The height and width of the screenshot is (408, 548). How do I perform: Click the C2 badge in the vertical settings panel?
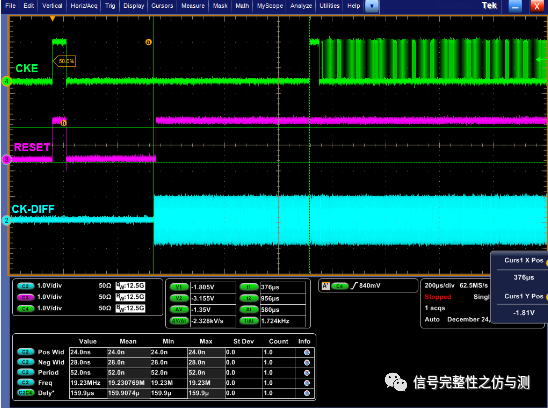point(26,286)
